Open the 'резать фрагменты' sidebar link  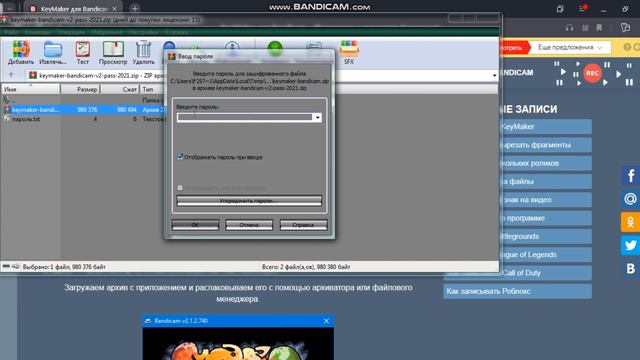click(x=546, y=145)
